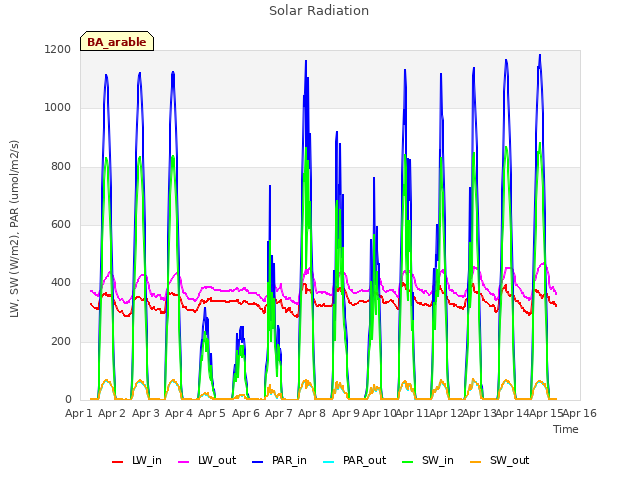Click the Apr 9 x-axis tick label
The width and height of the screenshot is (640, 480).
tap(346, 413)
